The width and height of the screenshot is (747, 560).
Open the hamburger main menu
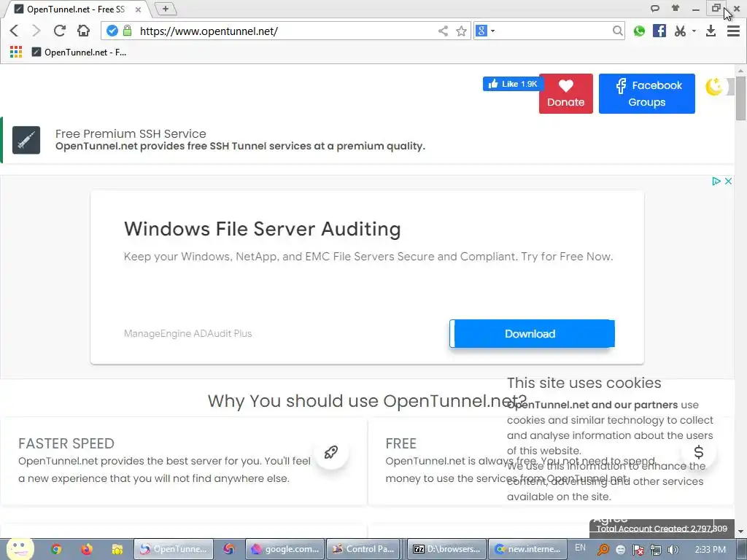(x=733, y=31)
